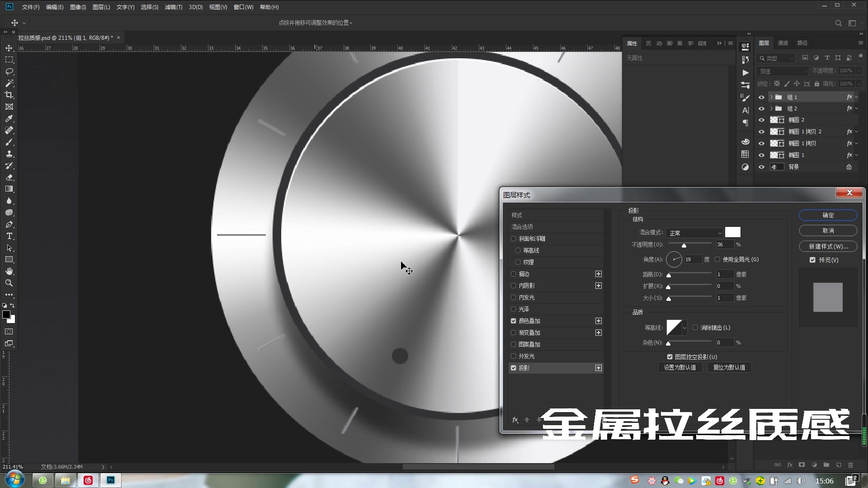Viewport: 868px width, 488px height.
Task: Enable the 斜面和浮雕 style checkbox
Action: [514, 239]
